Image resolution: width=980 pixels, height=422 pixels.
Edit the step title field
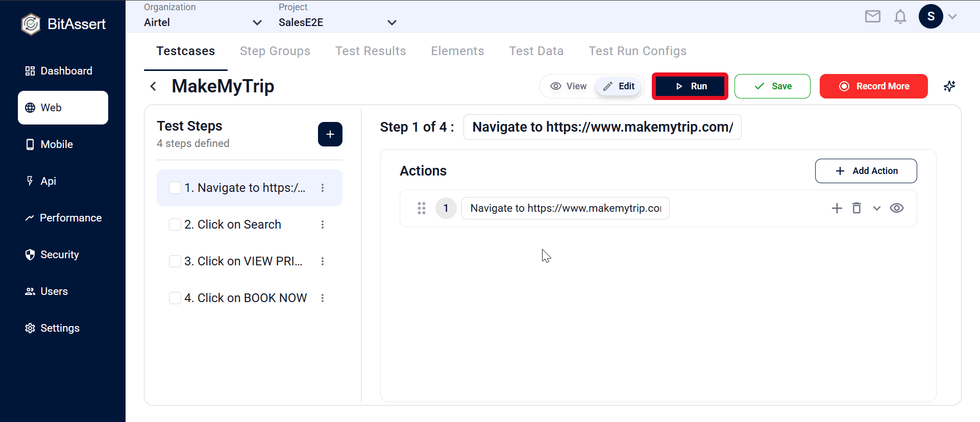(x=602, y=127)
